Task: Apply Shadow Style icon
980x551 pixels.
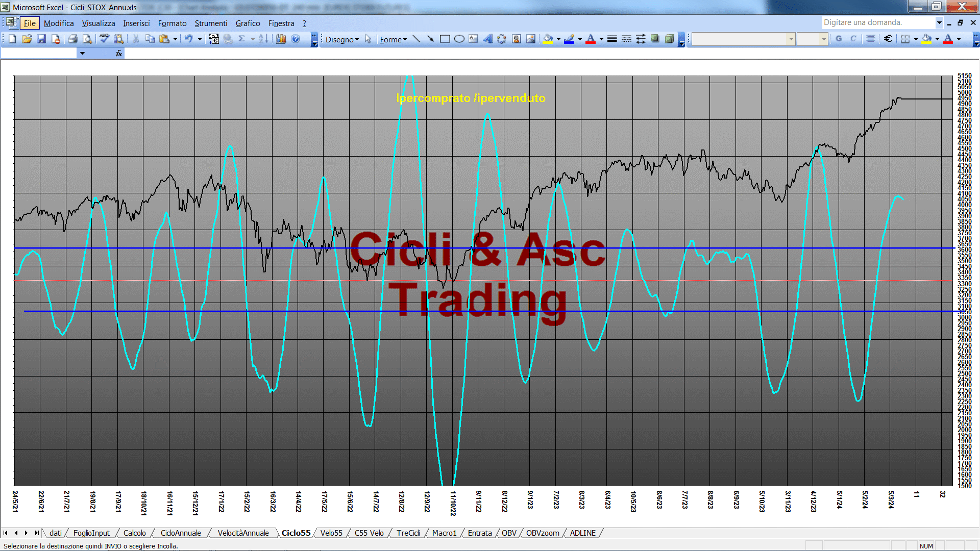Action: (655, 39)
